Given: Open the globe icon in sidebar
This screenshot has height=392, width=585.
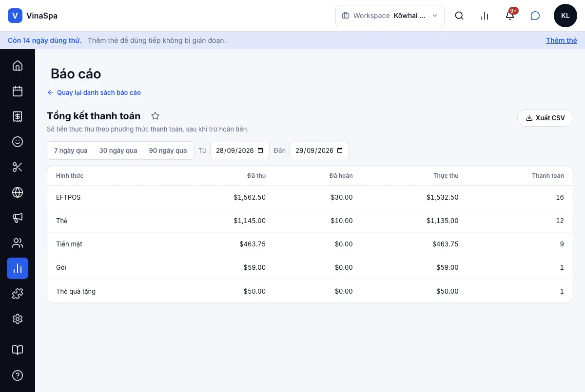Looking at the screenshot, I should (18, 192).
